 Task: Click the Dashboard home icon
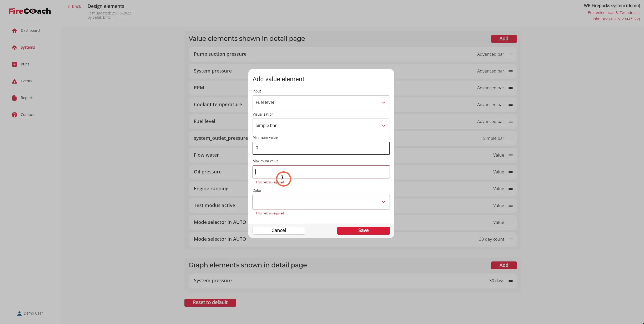click(14, 31)
